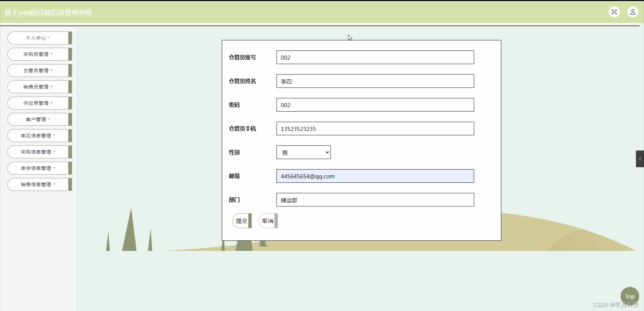Open the 销售员管理 sidebar menu

[x=38, y=87]
